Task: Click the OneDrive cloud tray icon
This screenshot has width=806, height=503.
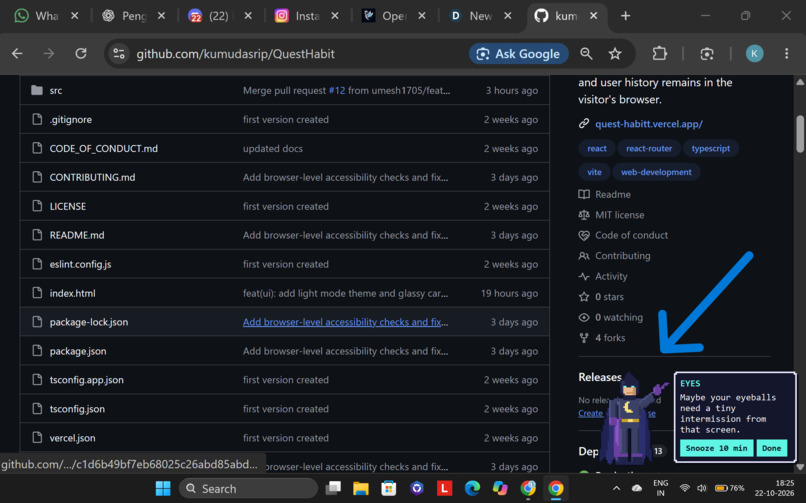Action: pos(636,488)
